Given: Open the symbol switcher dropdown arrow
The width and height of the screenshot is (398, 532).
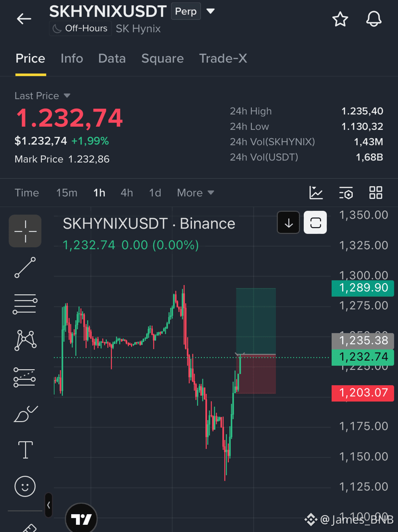Looking at the screenshot, I should coord(211,11).
